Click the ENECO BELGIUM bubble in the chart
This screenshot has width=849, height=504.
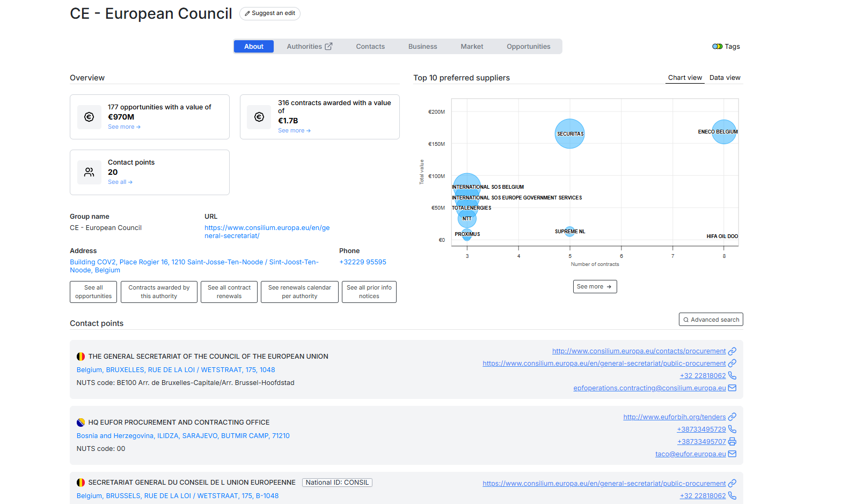(x=724, y=132)
